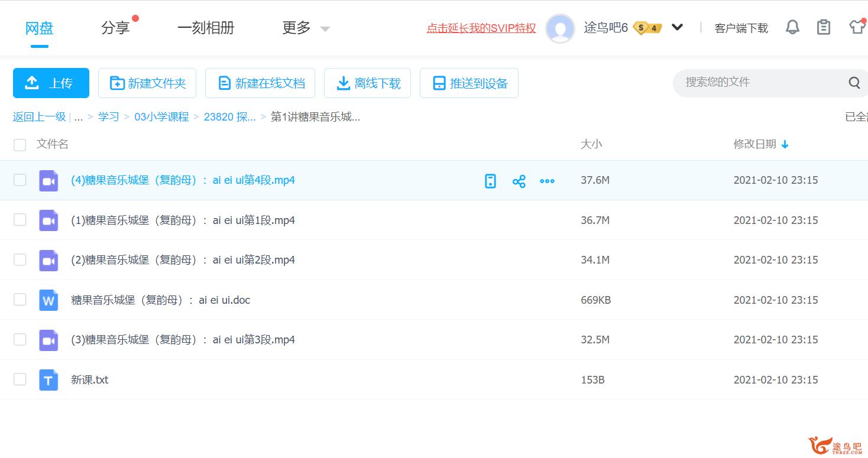Check the box for 第1段.mp4
This screenshot has height=458, width=868.
20,220
